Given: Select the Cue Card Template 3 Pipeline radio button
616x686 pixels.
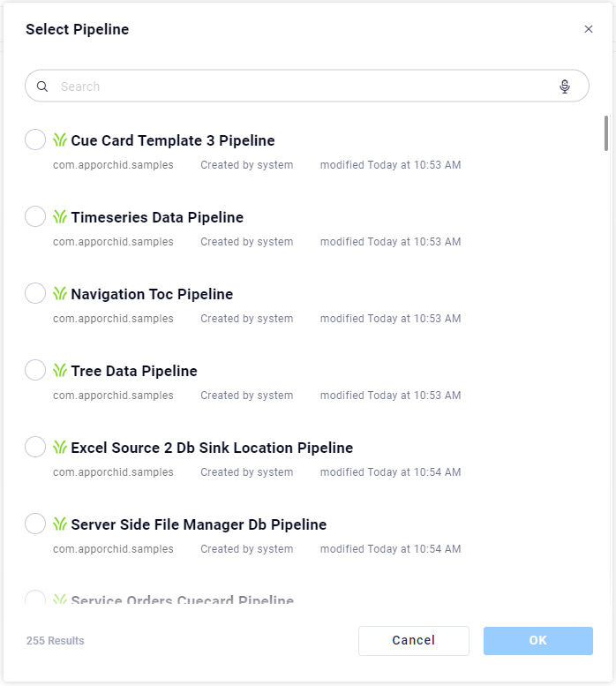Looking at the screenshot, I should click(35, 139).
